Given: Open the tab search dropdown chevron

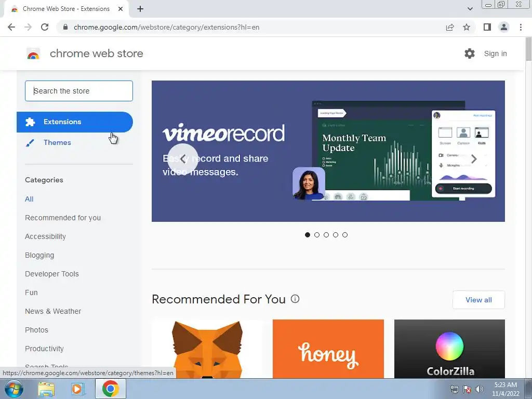Looking at the screenshot, I should 470,9.
